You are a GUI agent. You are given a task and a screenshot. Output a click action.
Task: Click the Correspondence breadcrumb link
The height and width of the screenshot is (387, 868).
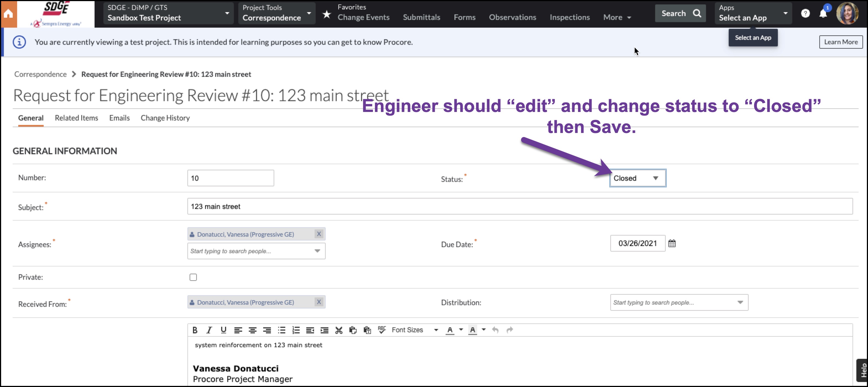click(40, 74)
